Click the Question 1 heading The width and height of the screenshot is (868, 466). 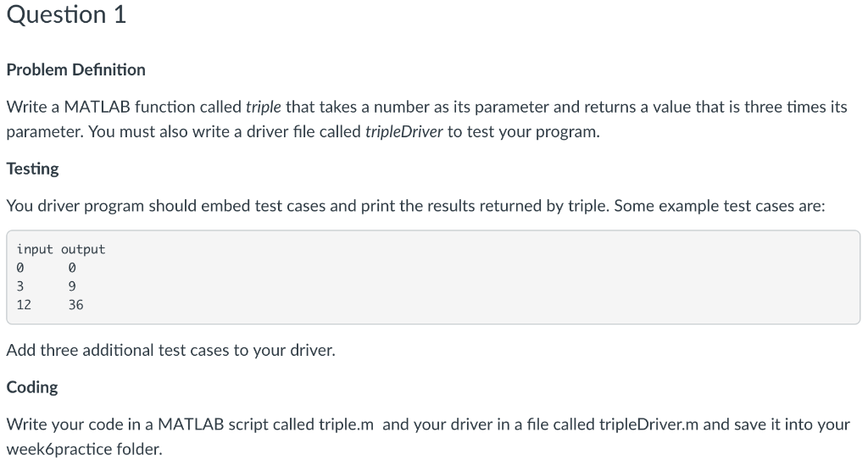click(66, 14)
